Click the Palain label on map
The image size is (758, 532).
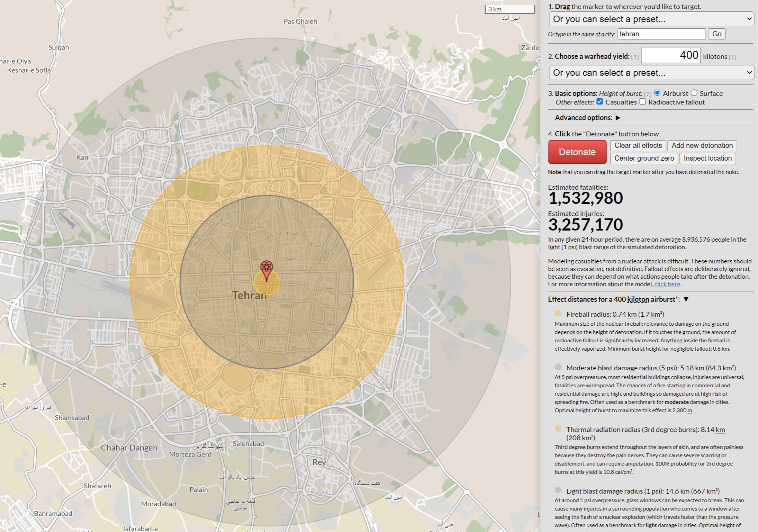[x=199, y=490]
